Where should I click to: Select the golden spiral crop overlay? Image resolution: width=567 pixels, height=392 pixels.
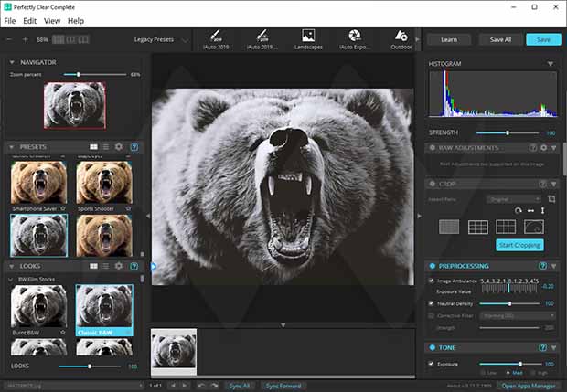[533, 226]
